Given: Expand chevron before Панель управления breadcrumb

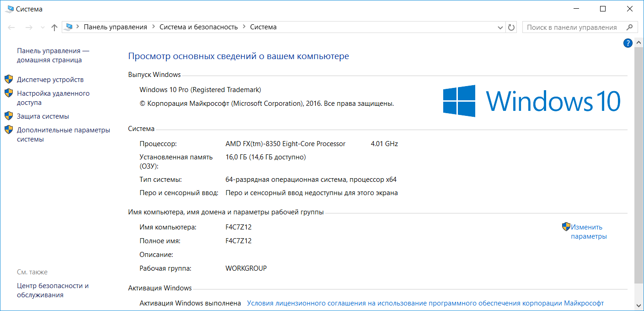Looking at the screenshot, I should [78, 27].
